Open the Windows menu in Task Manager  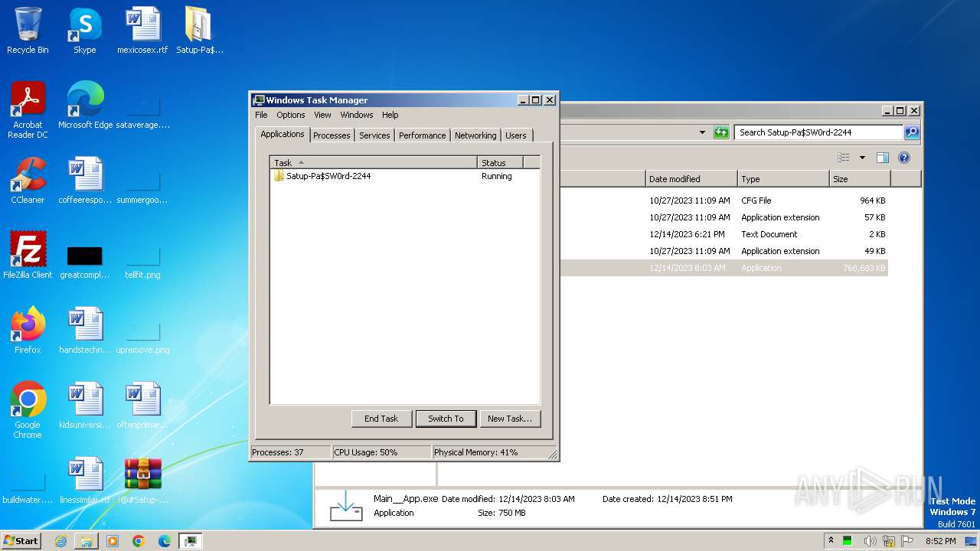click(x=357, y=115)
